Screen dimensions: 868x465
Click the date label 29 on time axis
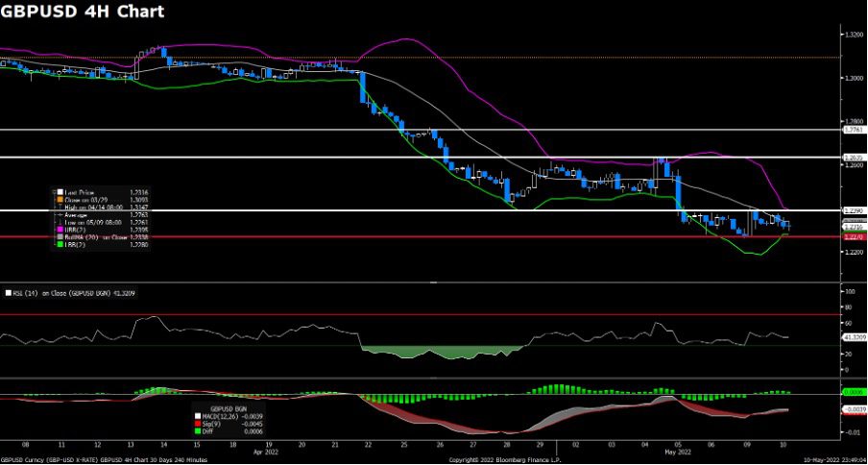pos(540,445)
